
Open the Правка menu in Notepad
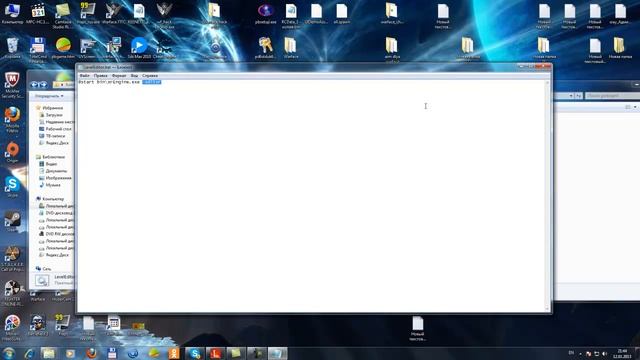[x=100, y=76]
